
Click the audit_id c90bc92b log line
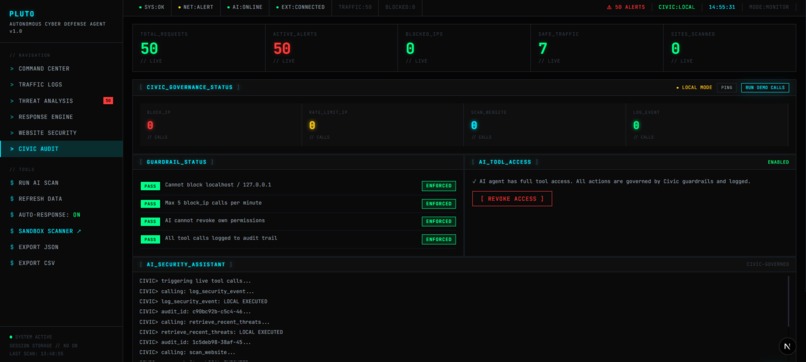[x=195, y=312]
